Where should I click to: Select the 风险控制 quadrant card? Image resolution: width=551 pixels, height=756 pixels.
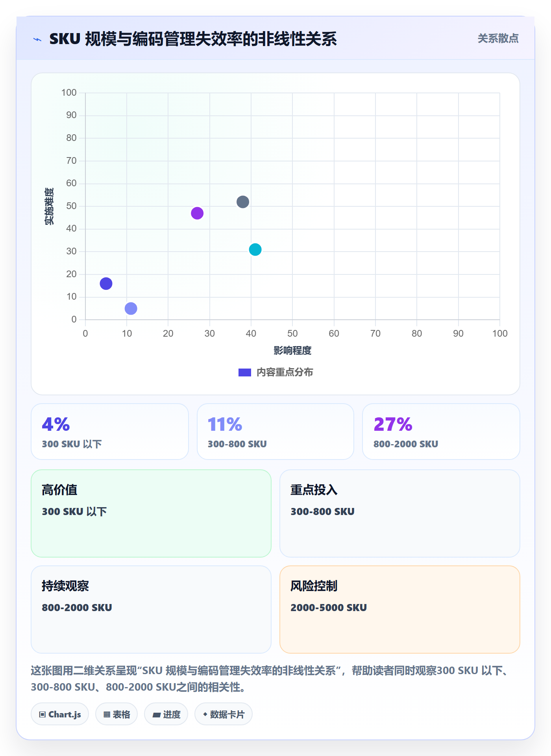point(400,610)
